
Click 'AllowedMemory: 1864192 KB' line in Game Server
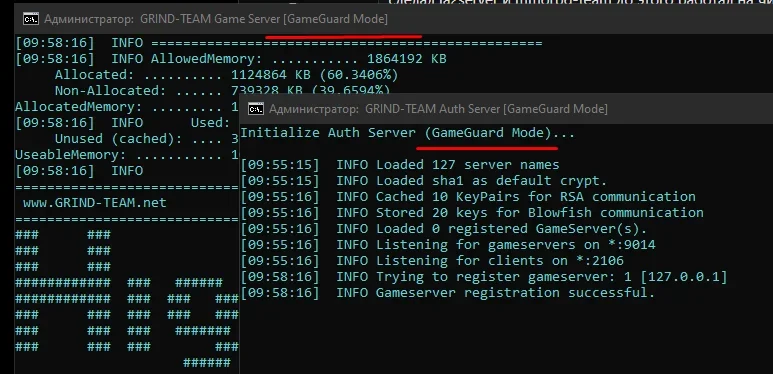pos(231,59)
